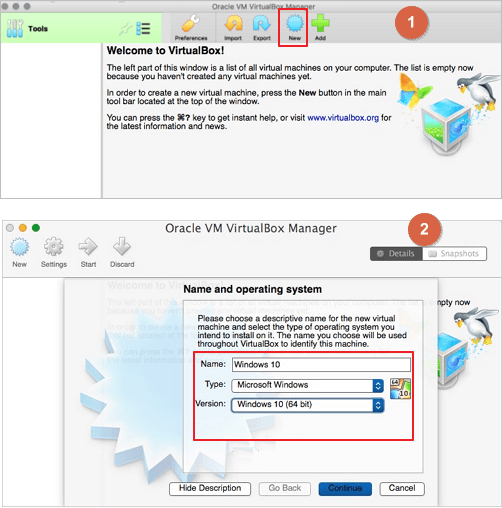Click into the Name field containing Windows 10

coord(321,364)
